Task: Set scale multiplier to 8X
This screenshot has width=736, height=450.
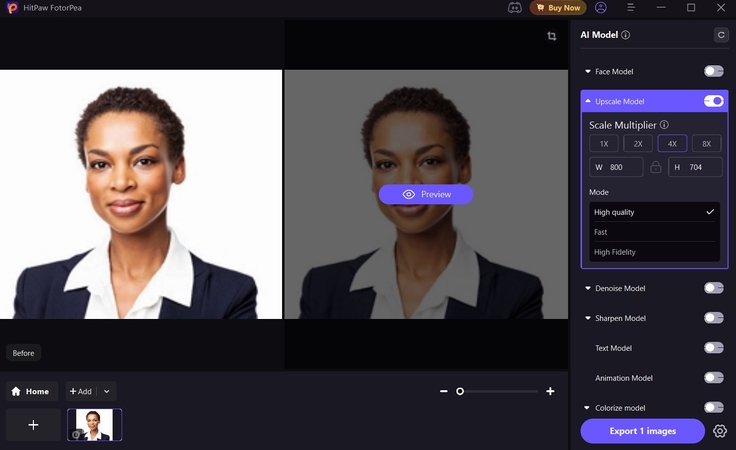Action: click(x=706, y=144)
